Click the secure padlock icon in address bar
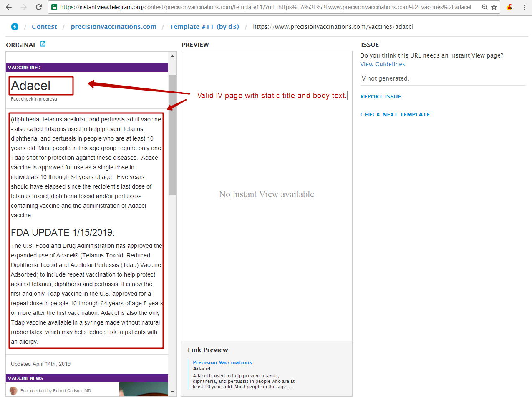This screenshot has width=532, height=400. [x=54, y=7]
